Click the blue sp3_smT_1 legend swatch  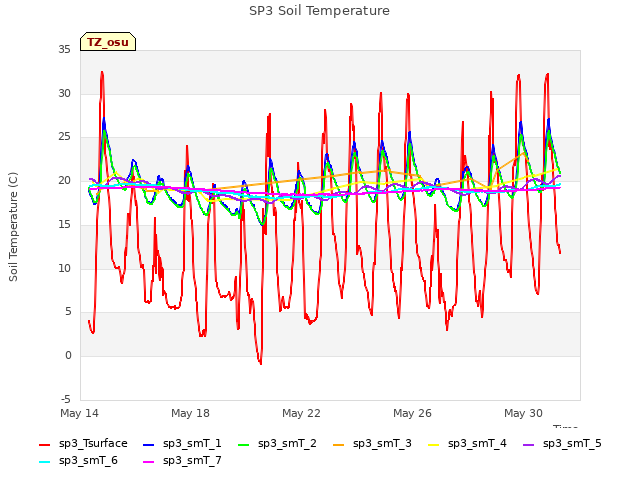tap(149, 444)
